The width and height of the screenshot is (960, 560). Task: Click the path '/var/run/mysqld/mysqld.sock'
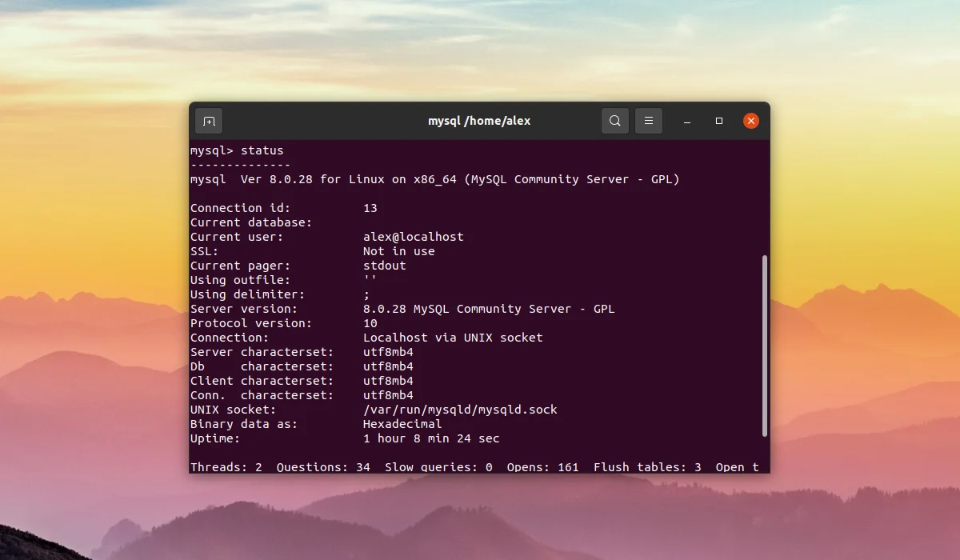coord(460,410)
